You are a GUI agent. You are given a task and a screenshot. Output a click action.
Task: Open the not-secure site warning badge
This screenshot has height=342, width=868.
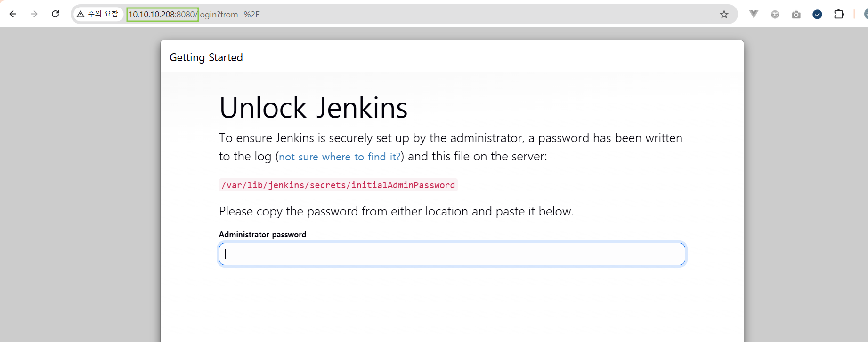pos(98,14)
